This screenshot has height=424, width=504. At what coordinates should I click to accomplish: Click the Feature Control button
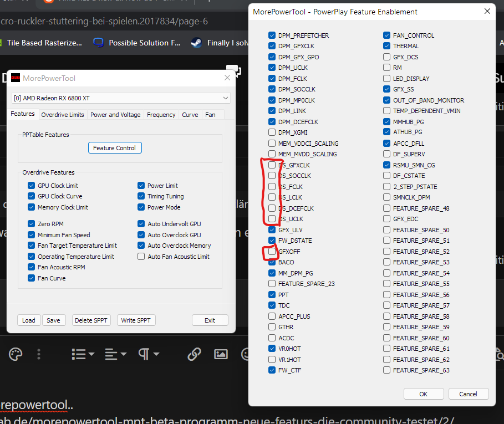tap(115, 148)
